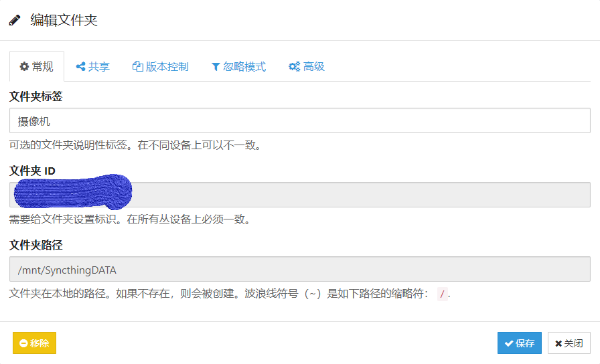
Task: Click the gear icon on 常规 tab
Action: [24, 67]
